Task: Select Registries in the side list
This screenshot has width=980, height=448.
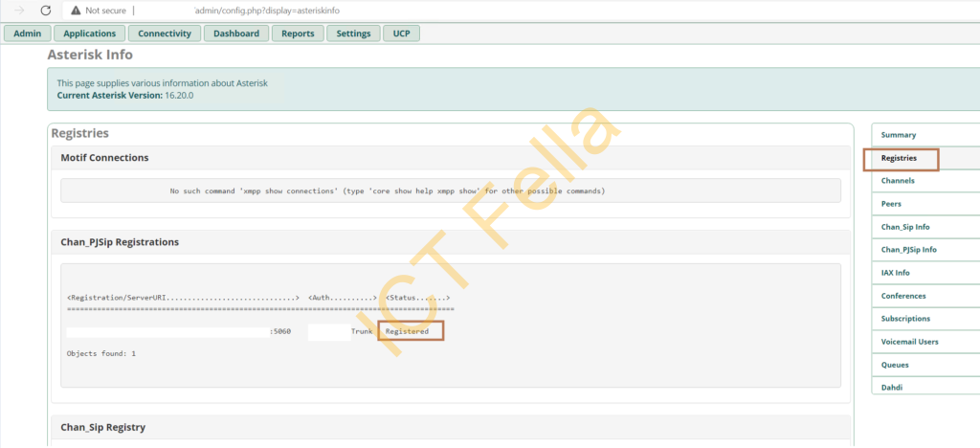Action: [925, 158]
